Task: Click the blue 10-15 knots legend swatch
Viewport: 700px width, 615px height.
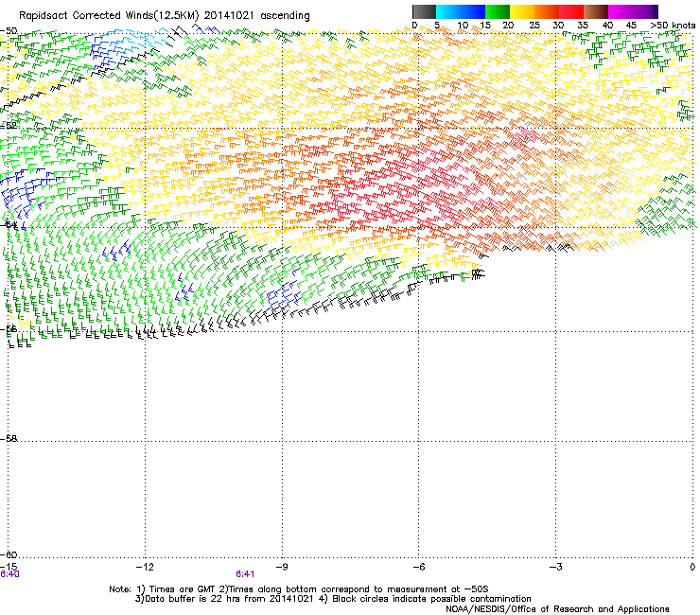Action: (473, 11)
